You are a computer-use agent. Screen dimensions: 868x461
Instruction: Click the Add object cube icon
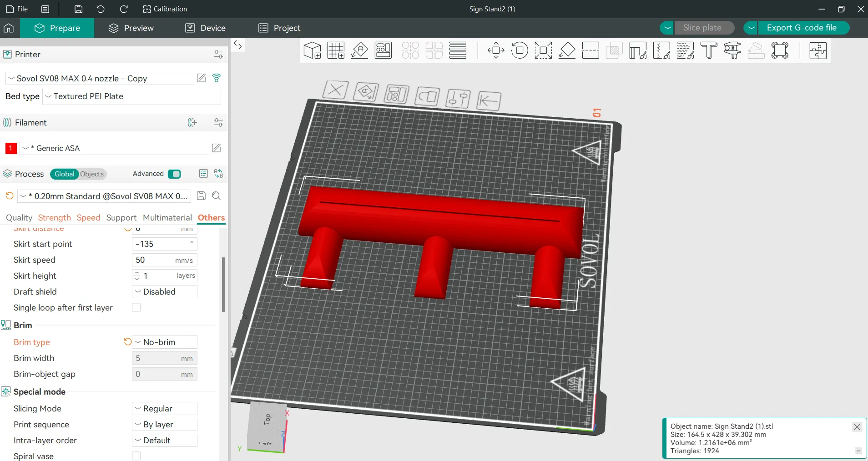pyautogui.click(x=312, y=50)
